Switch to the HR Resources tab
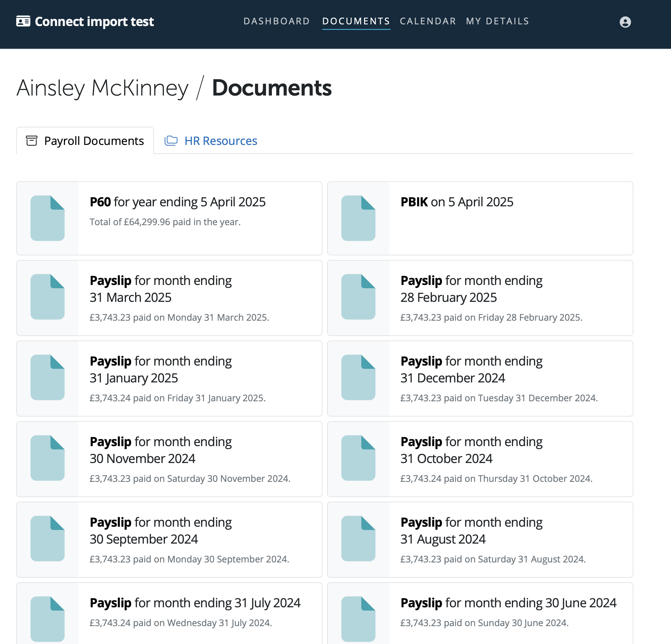 (x=221, y=141)
